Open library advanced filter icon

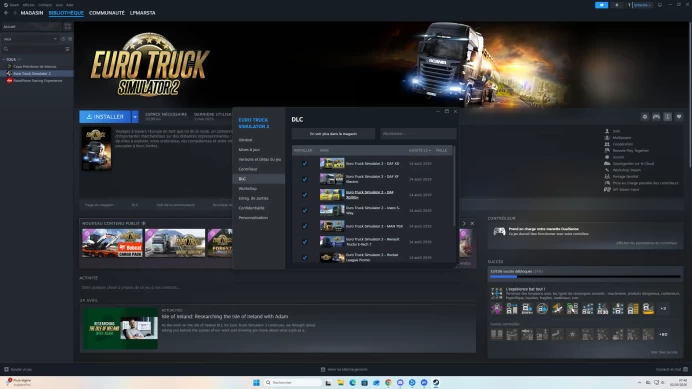coord(68,49)
